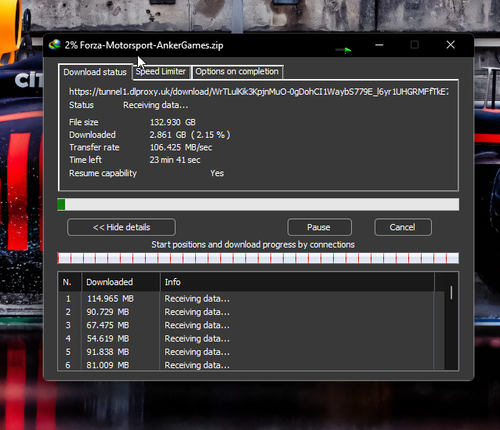
Task: Select connection row 91.838 MB
Action: (x=247, y=352)
